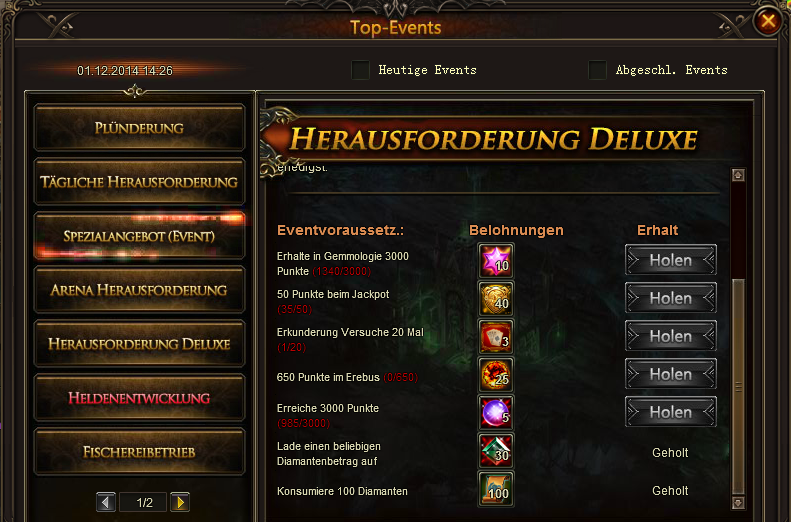Click scrollbar up arrow in event panel
The height and width of the screenshot is (522, 791).
[x=738, y=175]
